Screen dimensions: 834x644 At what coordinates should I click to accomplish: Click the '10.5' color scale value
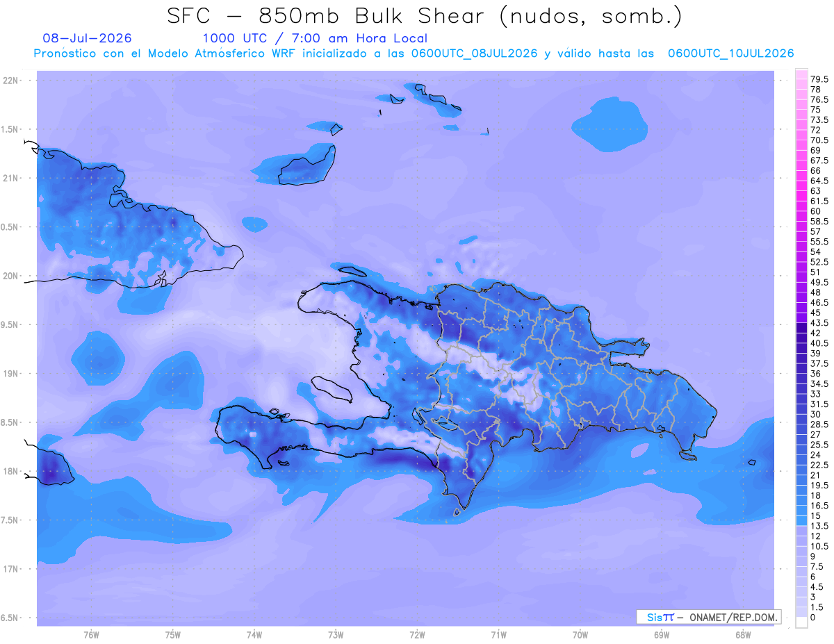(819, 546)
